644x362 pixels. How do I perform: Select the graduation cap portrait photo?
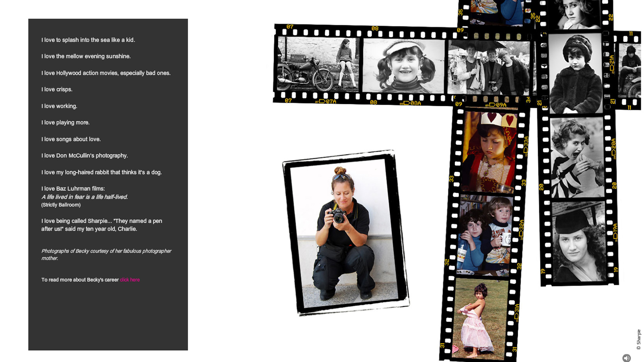pos(579,241)
